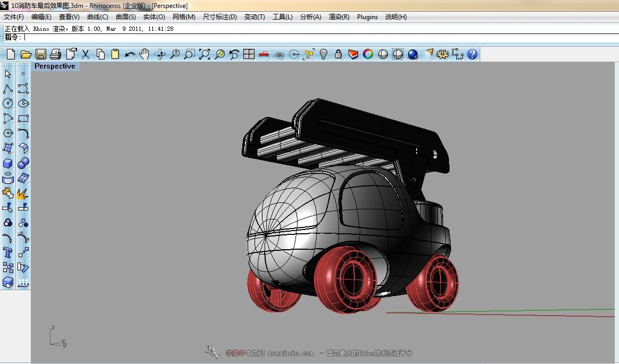Viewport: 619px width, 364px height.
Task: Paste from clipboard icon
Action: coord(115,54)
